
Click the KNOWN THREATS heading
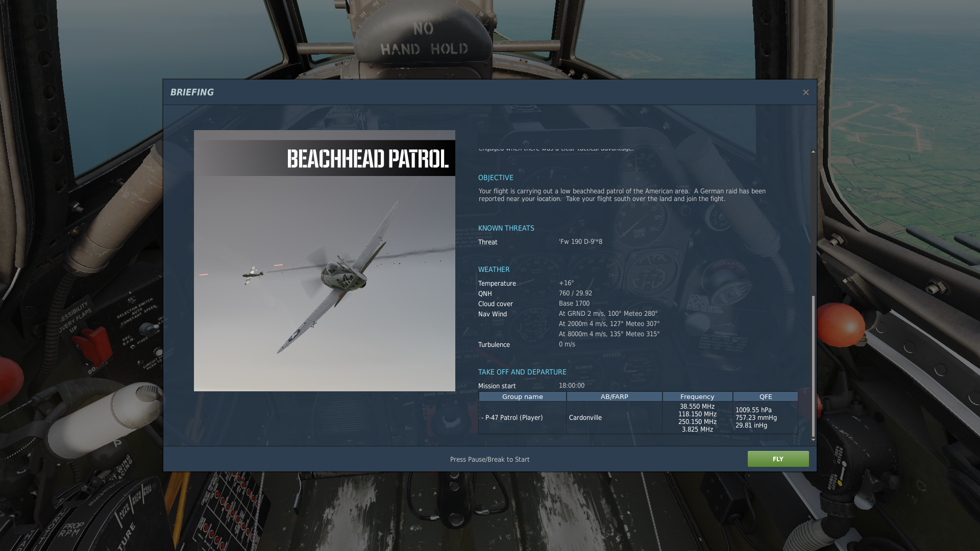[x=506, y=228]
